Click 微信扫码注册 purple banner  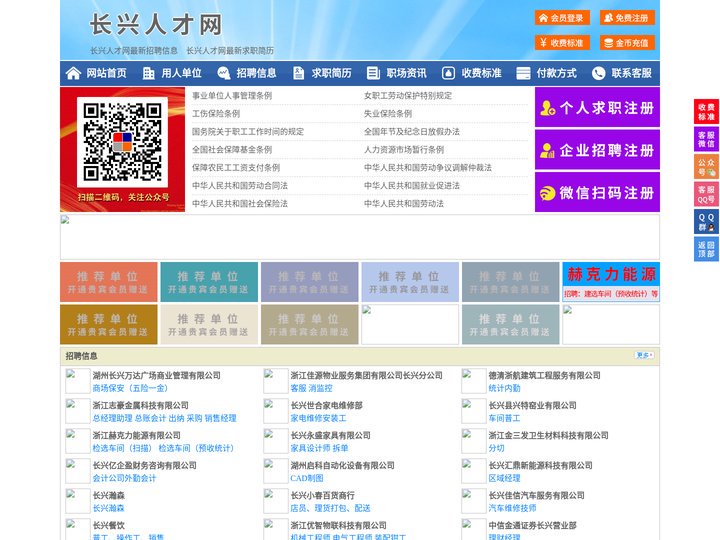[597, 192]
